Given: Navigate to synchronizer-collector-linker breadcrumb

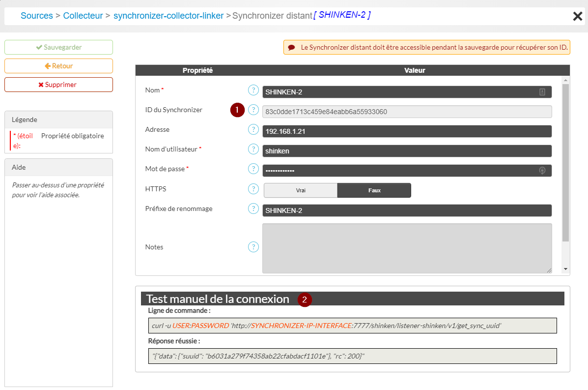Looking at the screenshot, I should pos(168,16).
